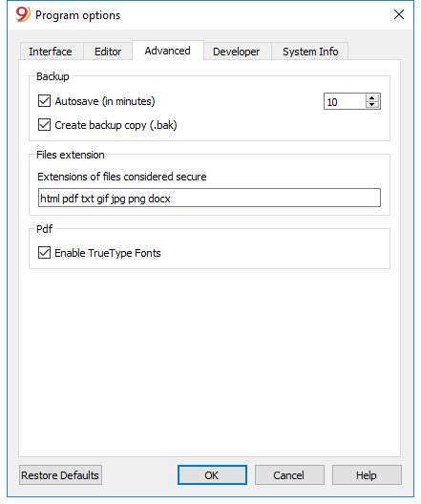Close the Program options dialog
The height and width of the screenshot is (504, 421).
[x=399, y=14]
